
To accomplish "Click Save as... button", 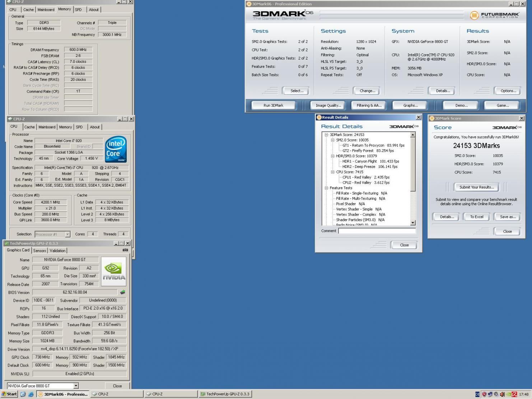I will coord(508,217).
